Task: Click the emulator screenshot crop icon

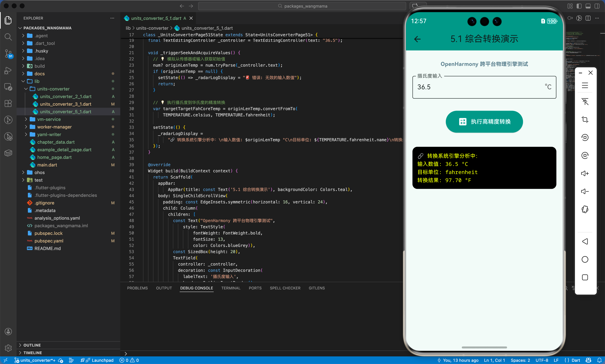Action: coord(585,119)
